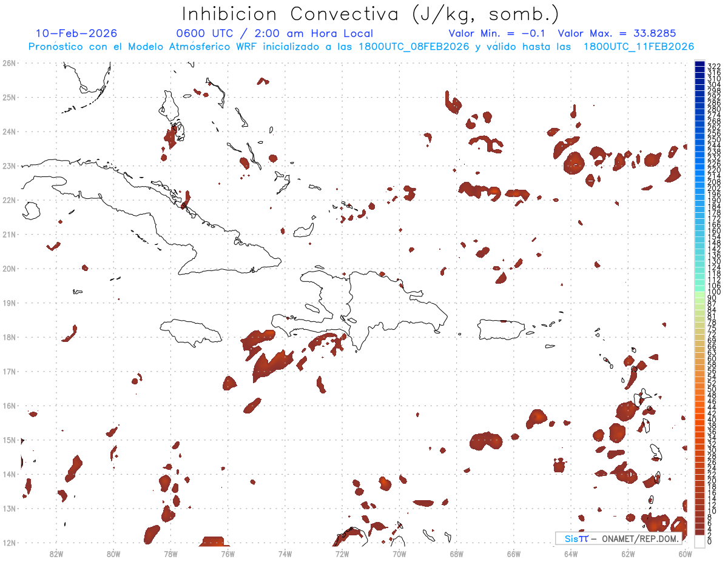This screenshot has width=728, height=562.
Task: Click latitude label '24N'
Action: [8, 132]
